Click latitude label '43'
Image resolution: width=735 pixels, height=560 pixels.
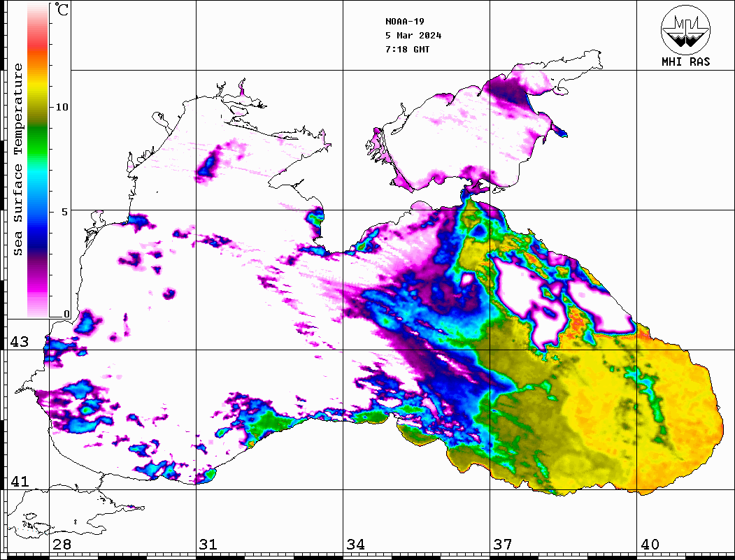[20, 342]
